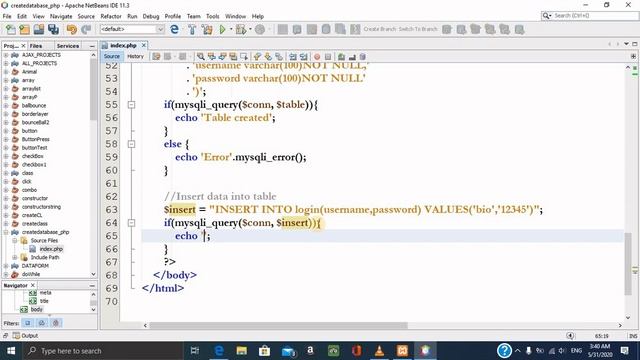Click the Open Project toolbar icon
Viewport: 640px width, 360px height.
click(39, 29)
